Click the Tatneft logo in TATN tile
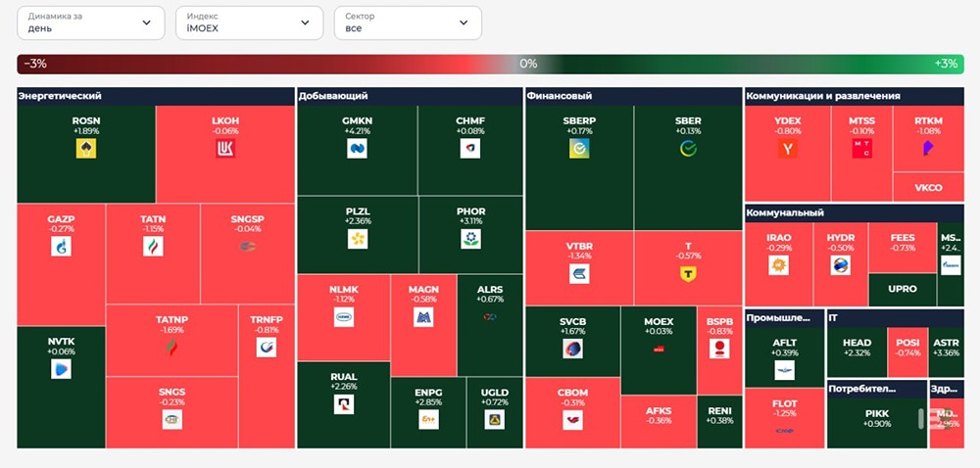 pyautogui.click(x=153, y=247)
